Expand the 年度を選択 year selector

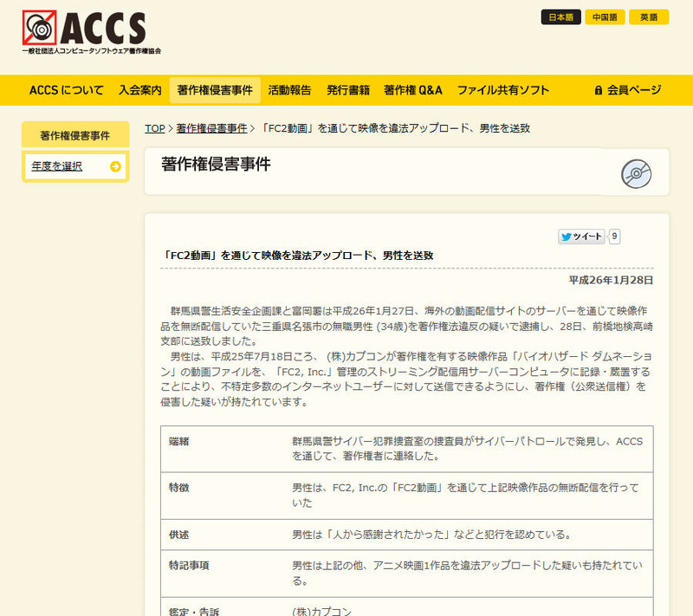pyautogui.click(x=57, y=166)
